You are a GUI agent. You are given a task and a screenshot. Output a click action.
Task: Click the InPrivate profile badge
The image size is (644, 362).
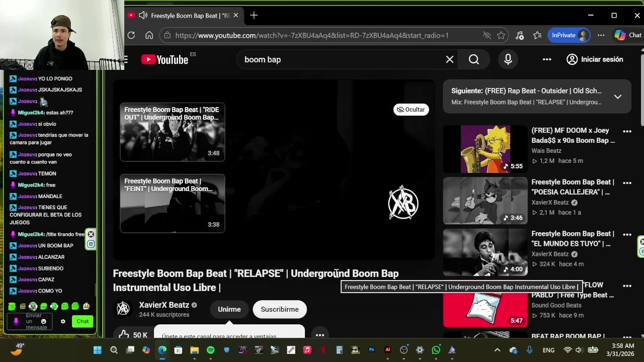click(569, 35)
